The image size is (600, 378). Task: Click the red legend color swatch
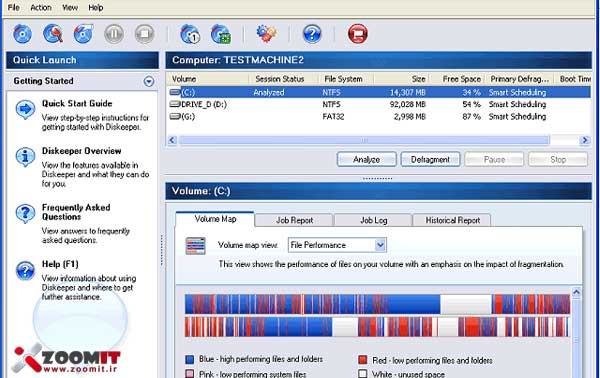(363, 360)
